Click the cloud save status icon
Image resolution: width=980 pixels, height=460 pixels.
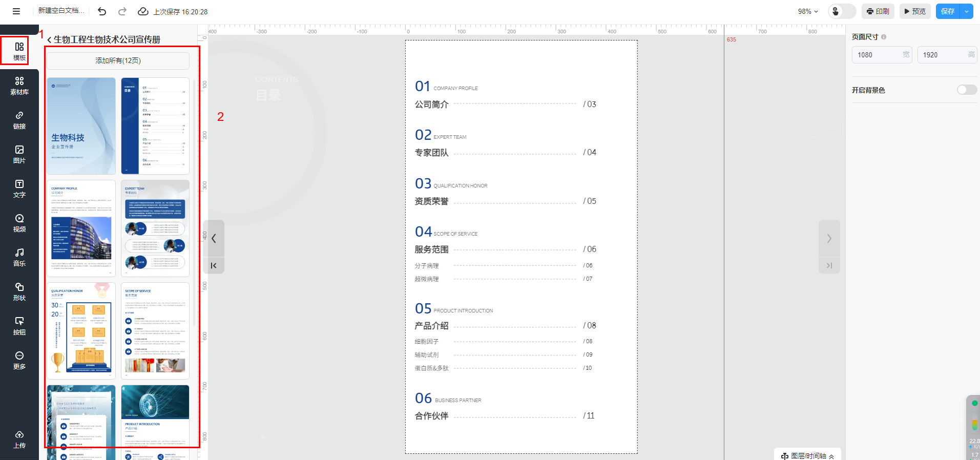(143, 11)
